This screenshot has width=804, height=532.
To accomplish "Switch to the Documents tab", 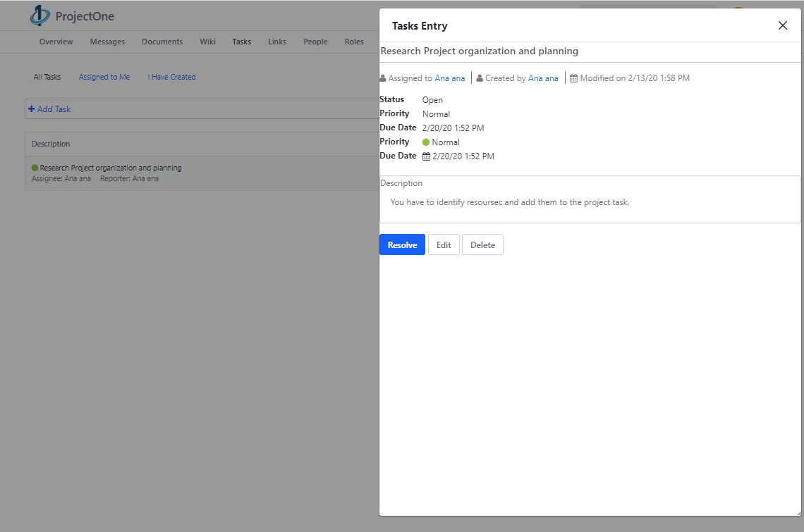I will (162, 42).
